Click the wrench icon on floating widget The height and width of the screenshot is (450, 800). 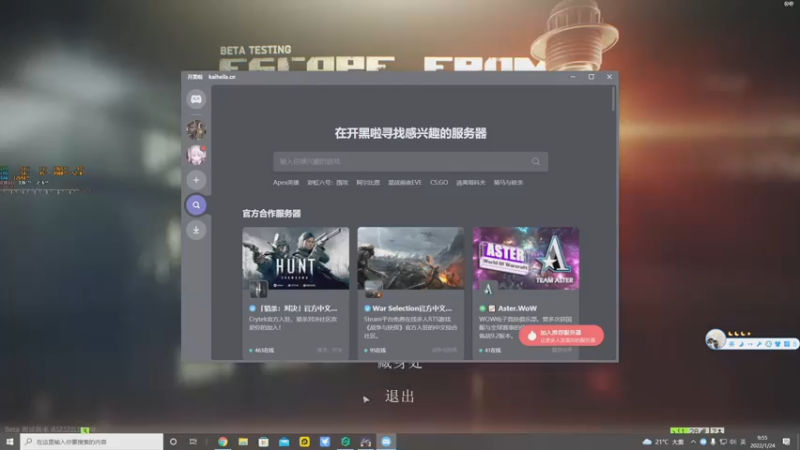point(759,344)
